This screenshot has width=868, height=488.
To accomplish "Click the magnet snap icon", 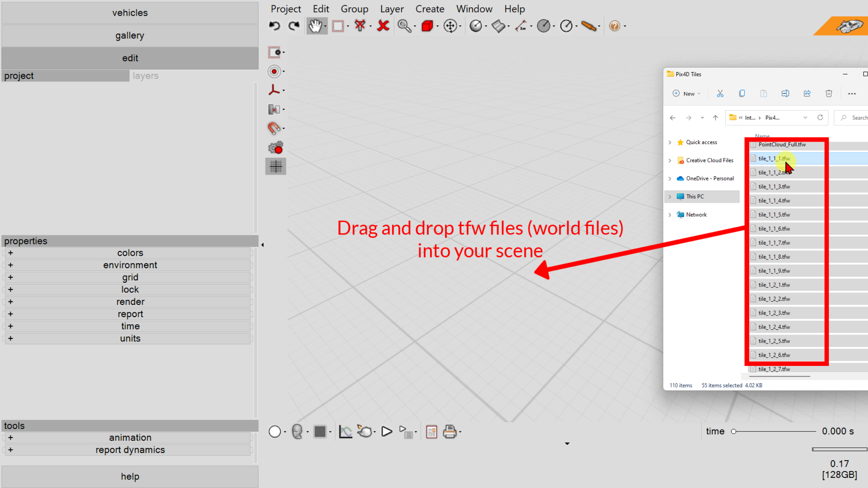I will [x=274, y=128].
